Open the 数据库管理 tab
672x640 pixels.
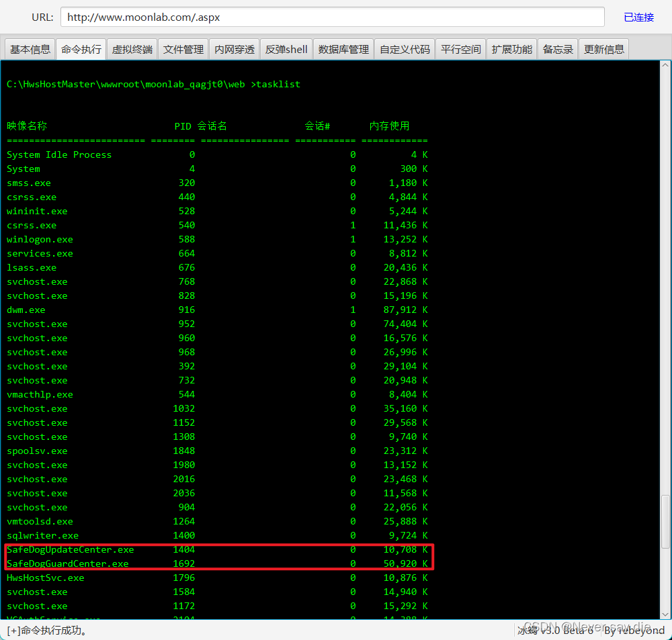coord(343,49)
